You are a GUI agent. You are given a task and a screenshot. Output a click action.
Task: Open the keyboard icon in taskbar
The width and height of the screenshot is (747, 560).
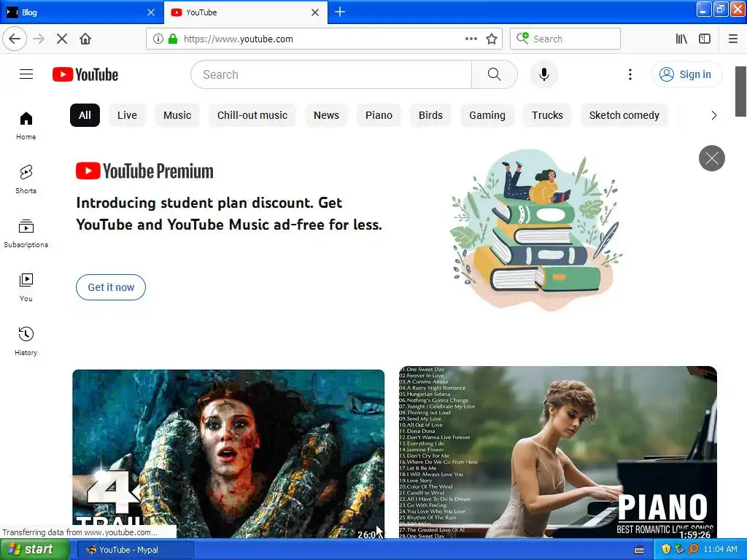[639, 550]
